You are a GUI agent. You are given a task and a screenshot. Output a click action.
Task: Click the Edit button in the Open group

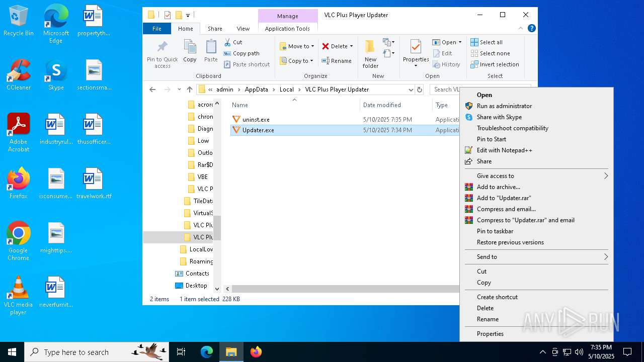(x=442, y=53)
